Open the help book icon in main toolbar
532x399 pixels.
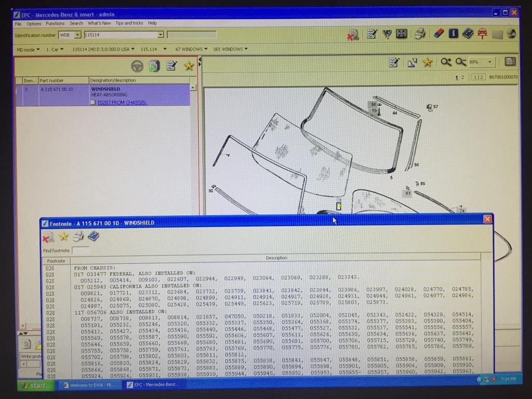click(468, 33)
